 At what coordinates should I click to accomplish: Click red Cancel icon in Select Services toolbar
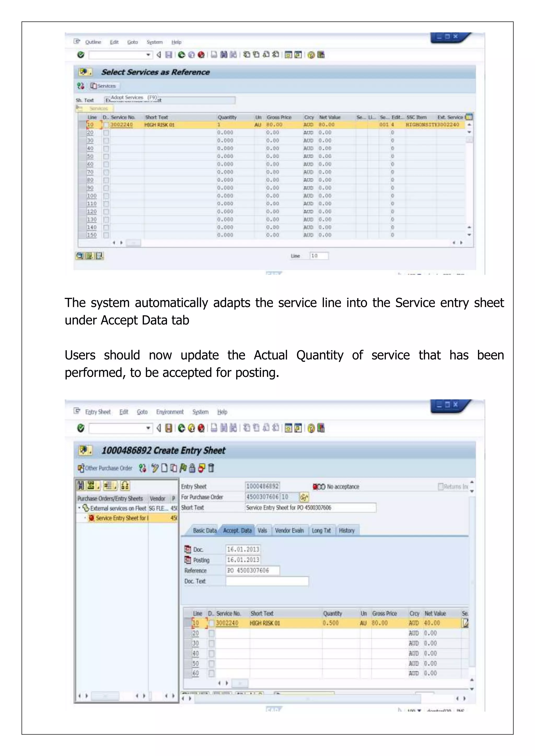click(x=201, y=55)
